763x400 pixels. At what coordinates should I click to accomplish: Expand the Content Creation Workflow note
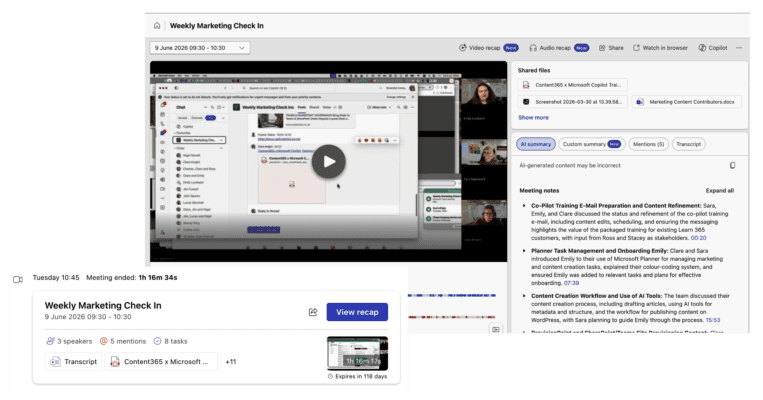pyautogui.click(x=524, y=296)
